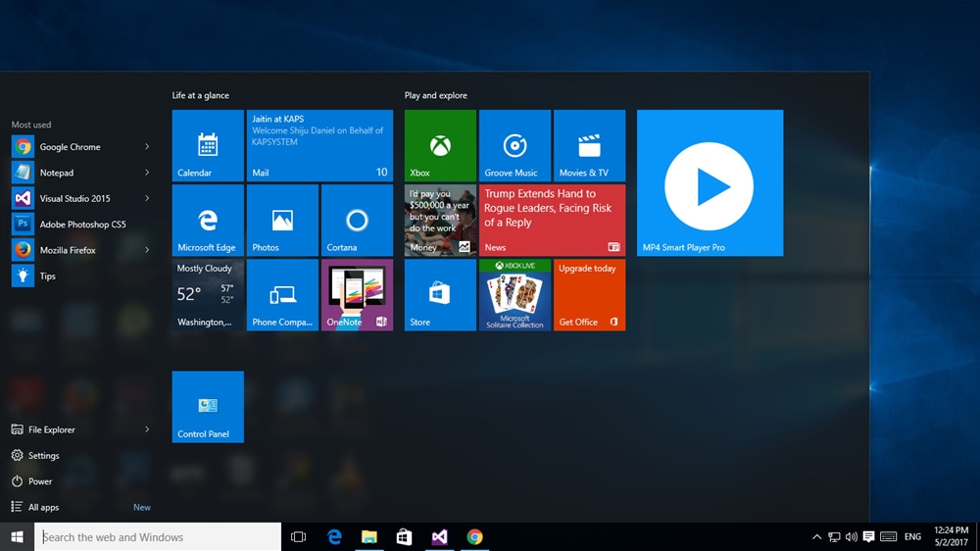Click the Search the web and Windows box
The width and height of the screenshot is (980, 551).
tap(158, 536)
